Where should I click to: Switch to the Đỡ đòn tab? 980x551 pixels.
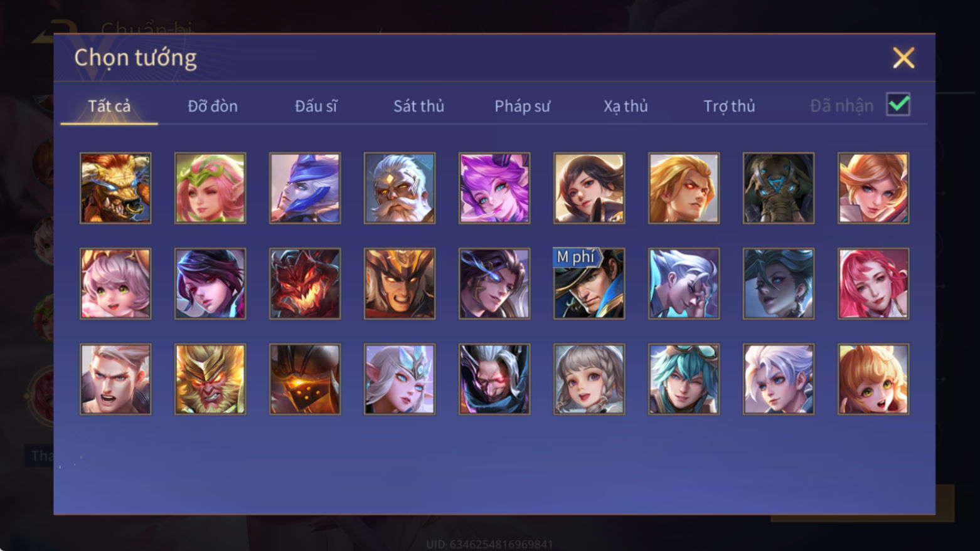[213, 106]
